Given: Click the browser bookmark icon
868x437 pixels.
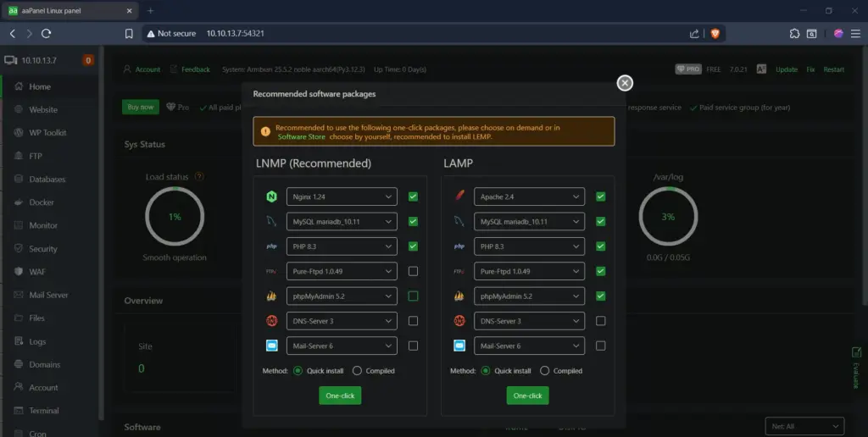Looking at the screenshot, I should (129, 34).
